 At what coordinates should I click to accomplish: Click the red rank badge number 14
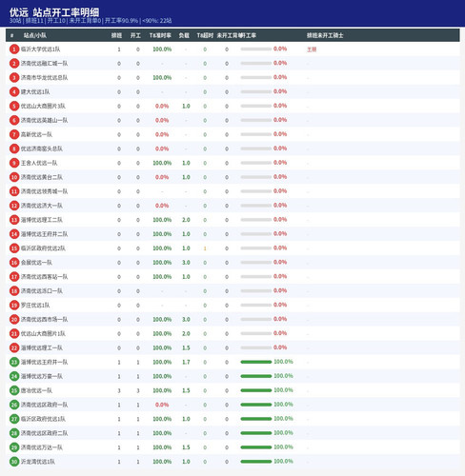(x=14, y=234)
